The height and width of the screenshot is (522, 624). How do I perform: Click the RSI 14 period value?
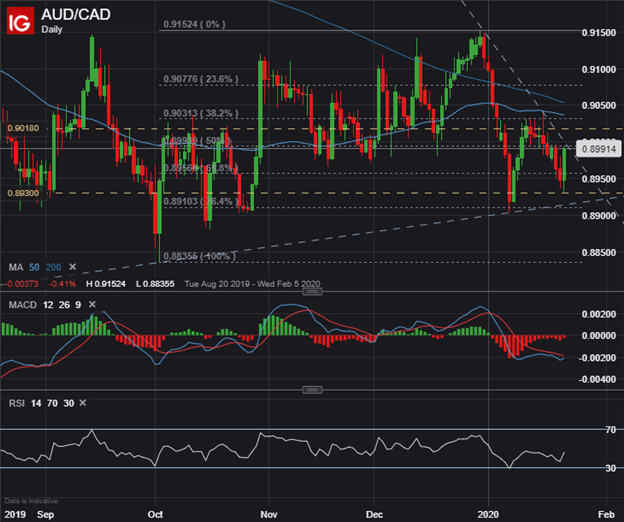click(36, 403)
